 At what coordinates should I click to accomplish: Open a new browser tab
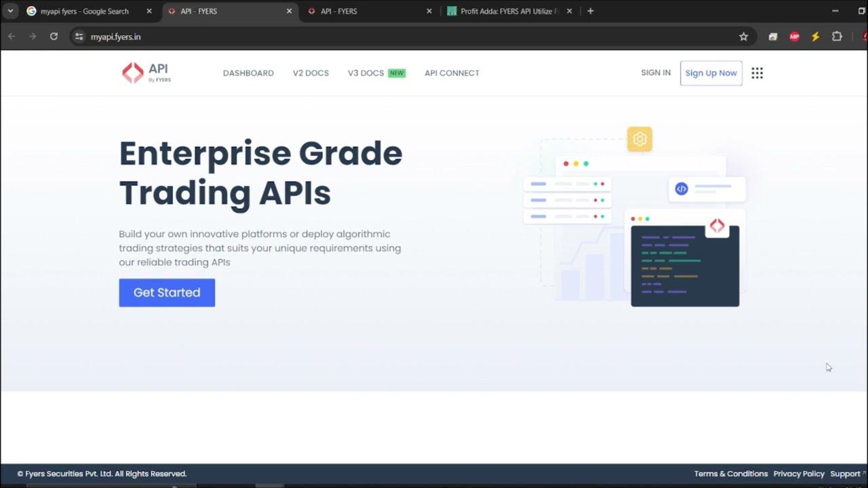591,11
